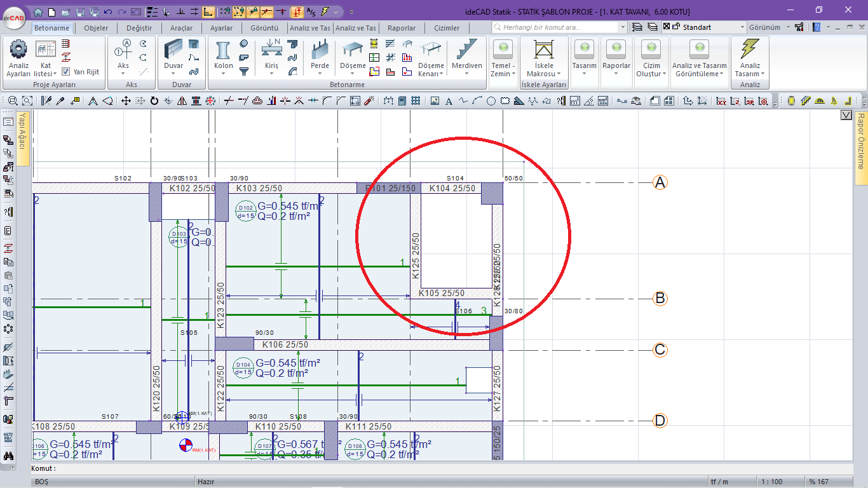Click the AUTO ABC icon in left sidebar

[x=8, y=437]
